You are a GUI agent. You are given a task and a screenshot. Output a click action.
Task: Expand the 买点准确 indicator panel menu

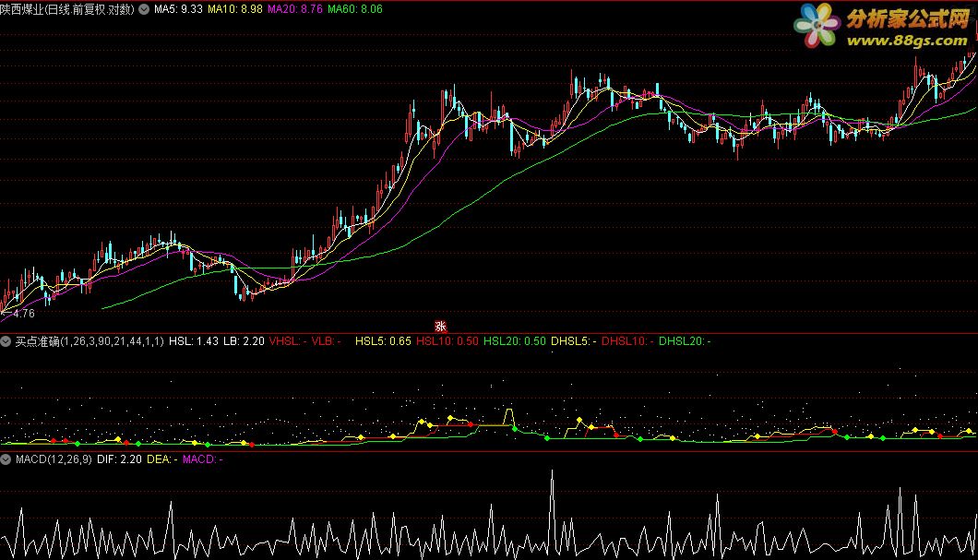point(6,341)
